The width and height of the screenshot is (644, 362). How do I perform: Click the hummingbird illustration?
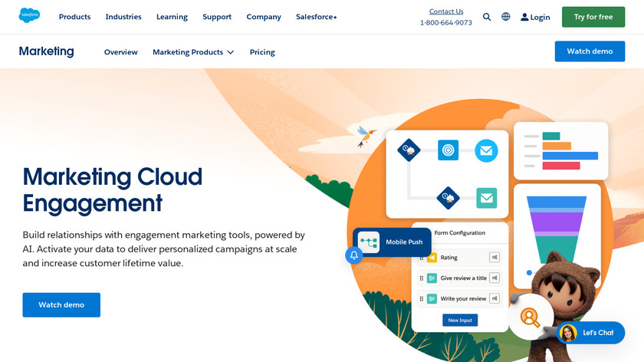[366, 136]
